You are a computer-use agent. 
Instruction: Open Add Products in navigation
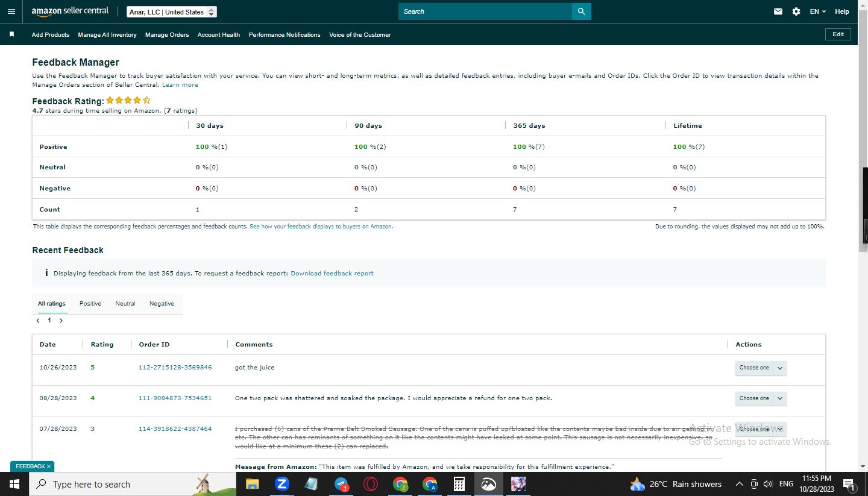coord(51,35)
